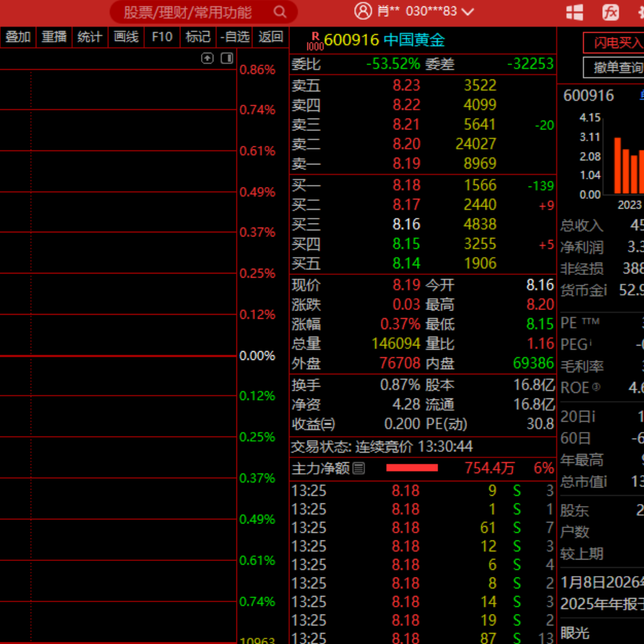Click the 754.4万 net amount value
This screenshot has width=644, height=644.
click(490, 468)
